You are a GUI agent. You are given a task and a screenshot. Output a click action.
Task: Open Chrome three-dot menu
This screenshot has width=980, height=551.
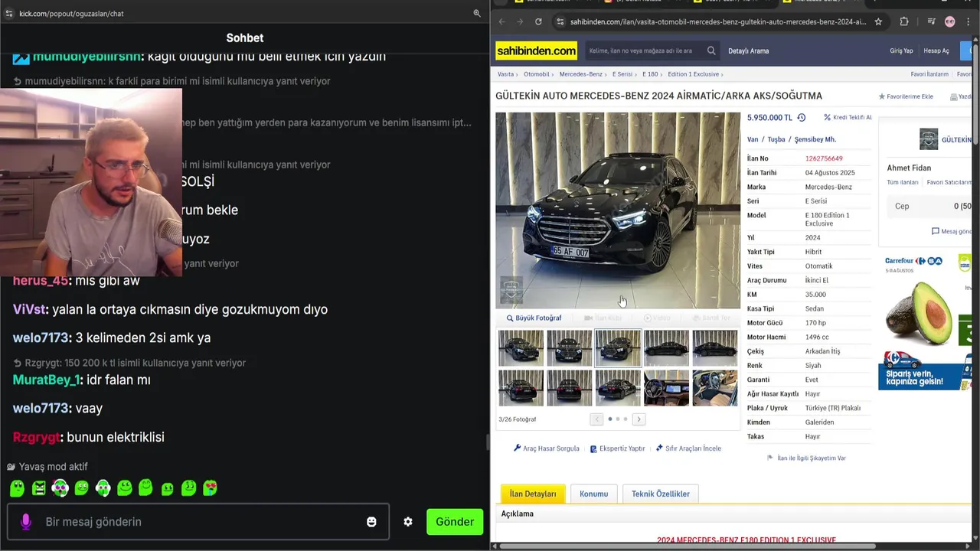[969, 21]
